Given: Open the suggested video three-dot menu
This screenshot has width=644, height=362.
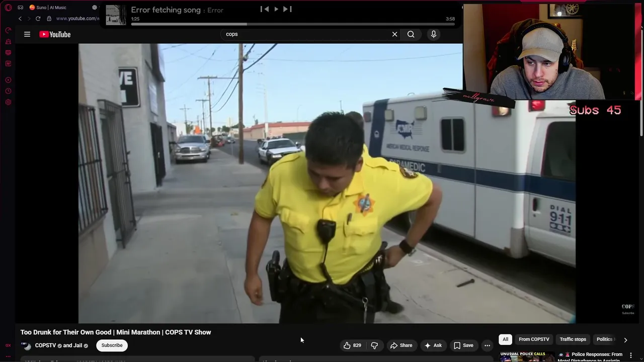Looking at the screenshot, I should (631, 355).
